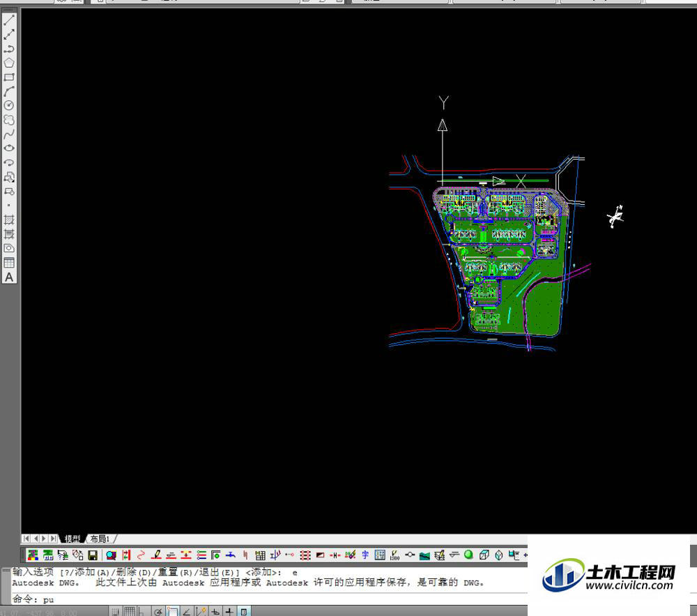Select the Ellipse tool
Screen dimensions: 697x616
click(x=10, y=148)
